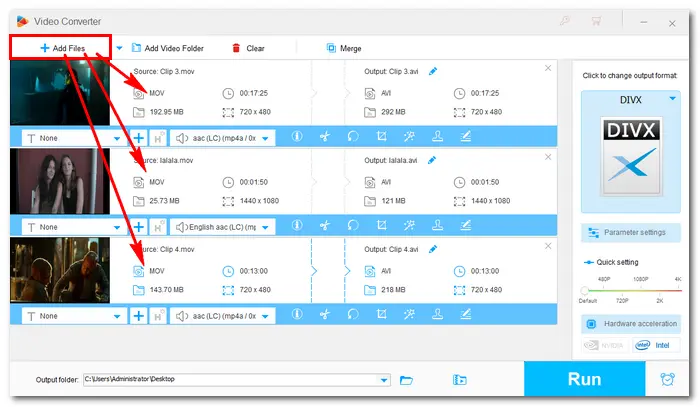Open trim scissors tool for lalala.mov
This screenshot has height=407, width=700.
[325, 225]
